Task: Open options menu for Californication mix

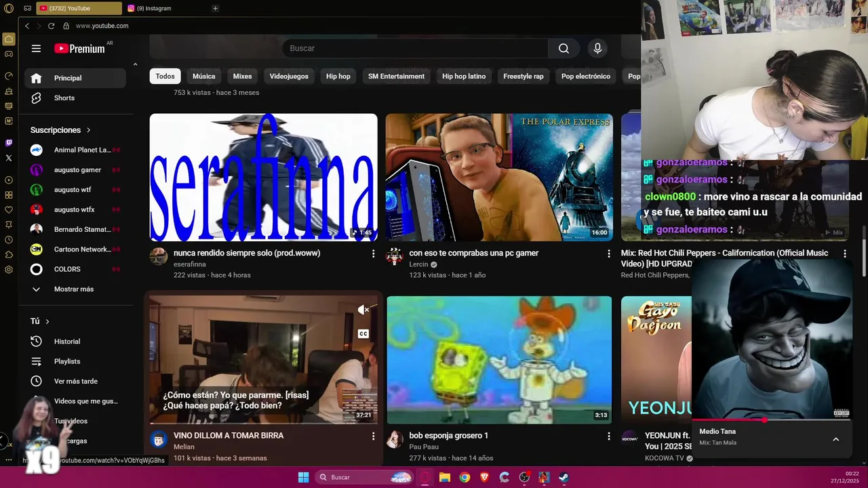Action: [x=844, y=253]
